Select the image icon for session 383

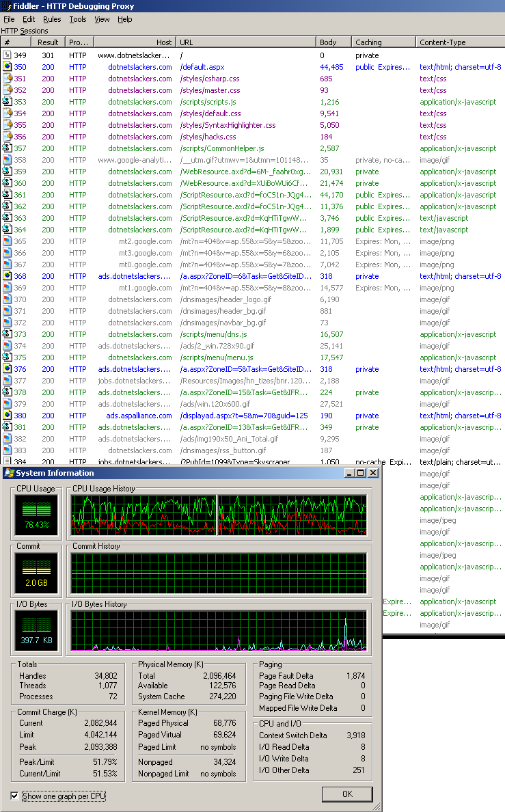pyautogui.click(x=7, y=450)
